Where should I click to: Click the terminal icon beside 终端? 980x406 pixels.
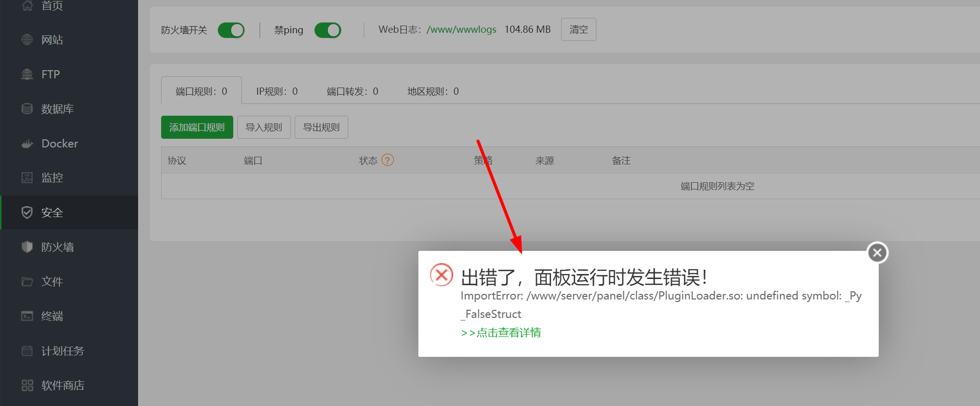[x=27, y=316]
